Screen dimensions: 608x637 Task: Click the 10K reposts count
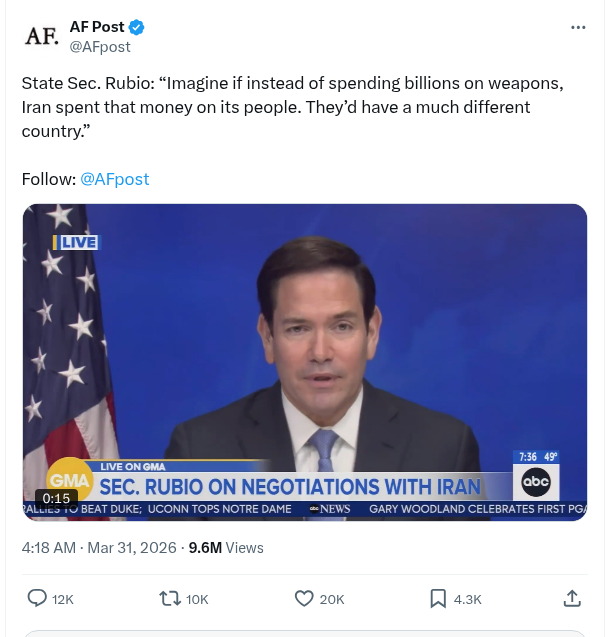(x=197, y=599)
